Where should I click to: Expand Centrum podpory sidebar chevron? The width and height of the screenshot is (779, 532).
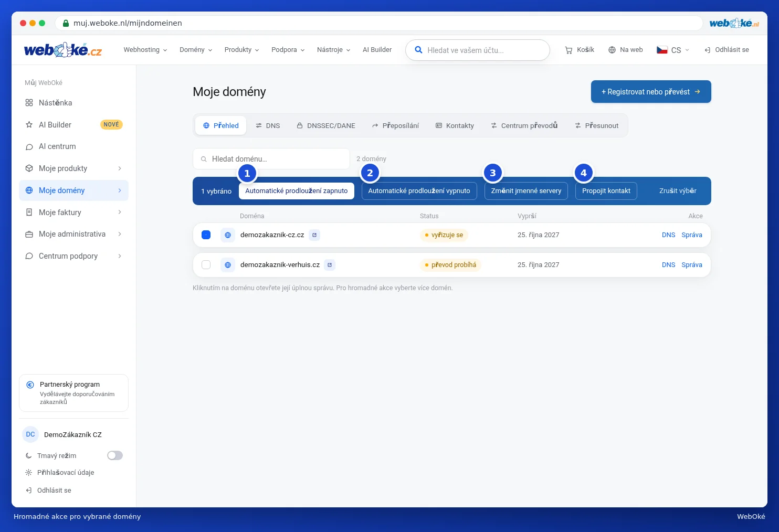[120, 256]
